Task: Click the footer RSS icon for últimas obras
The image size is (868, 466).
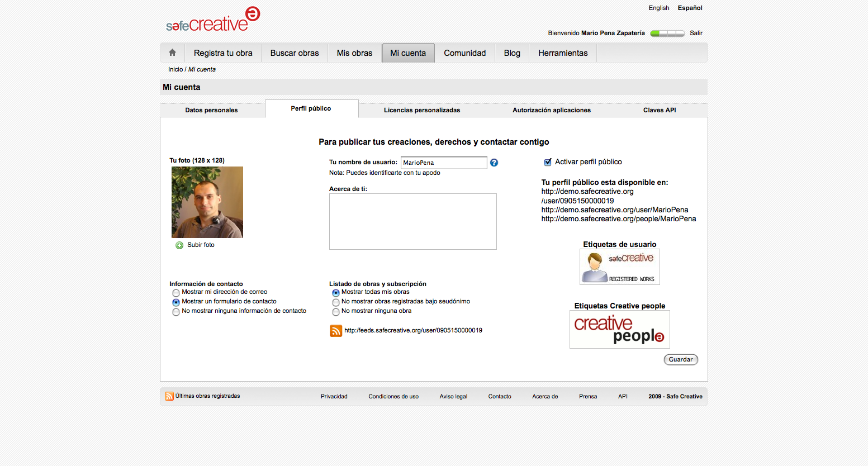Action: coord(169,396)
